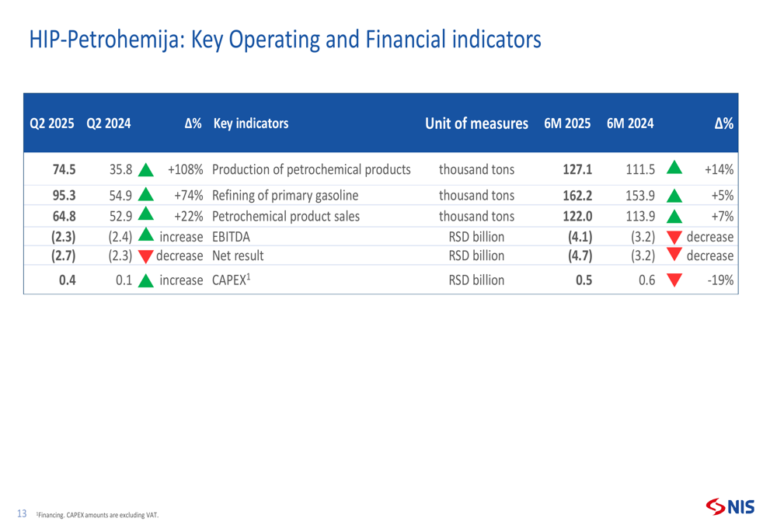Image resolution: width=777 pixels, height=532 pixels.
Task: Click the value '(2.4)' in EBITDA row
Action: click(120, 238)
